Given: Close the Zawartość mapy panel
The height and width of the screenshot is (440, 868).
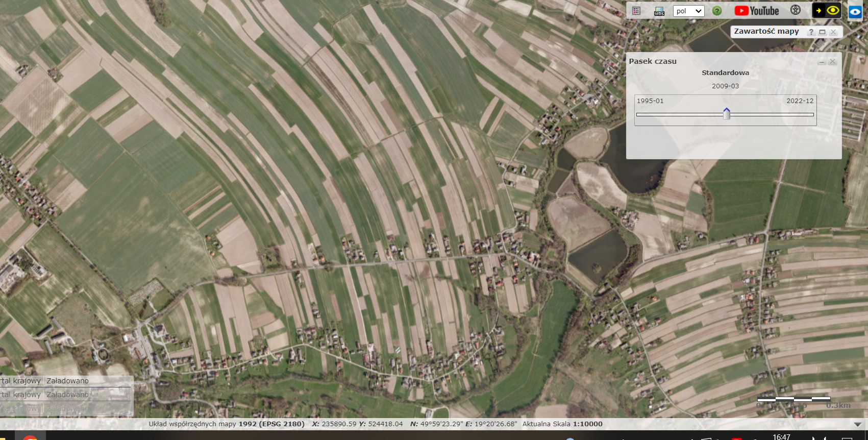Looking at the screenshot, I should [x=833, y=32].
